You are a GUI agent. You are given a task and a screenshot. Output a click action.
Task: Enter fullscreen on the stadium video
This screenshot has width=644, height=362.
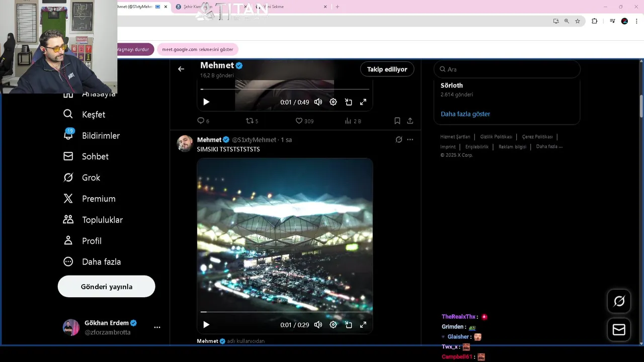pyautogui.click(x=363, y=325)
